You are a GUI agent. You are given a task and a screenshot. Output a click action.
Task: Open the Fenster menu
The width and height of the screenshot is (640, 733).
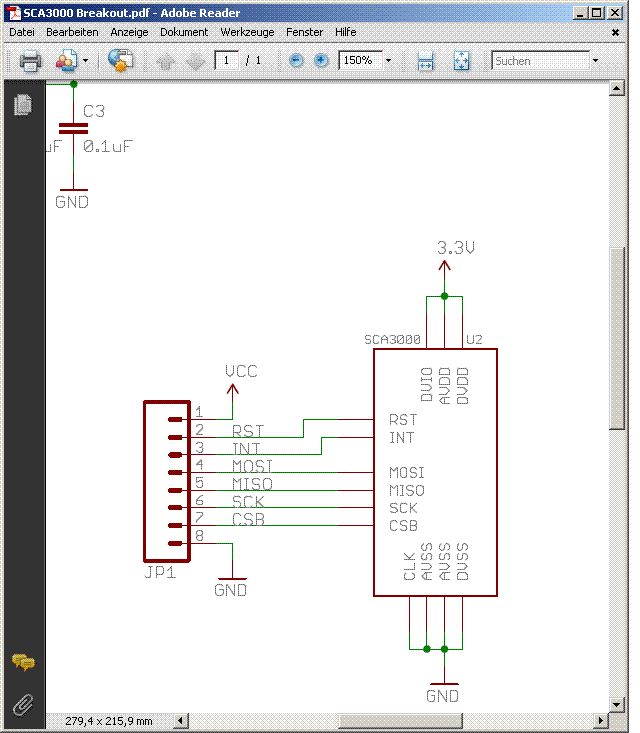(304, 32)
